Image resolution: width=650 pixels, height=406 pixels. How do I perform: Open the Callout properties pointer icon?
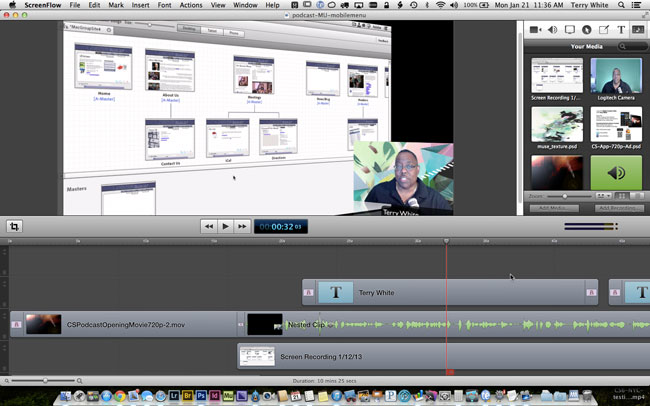point(587,30)
